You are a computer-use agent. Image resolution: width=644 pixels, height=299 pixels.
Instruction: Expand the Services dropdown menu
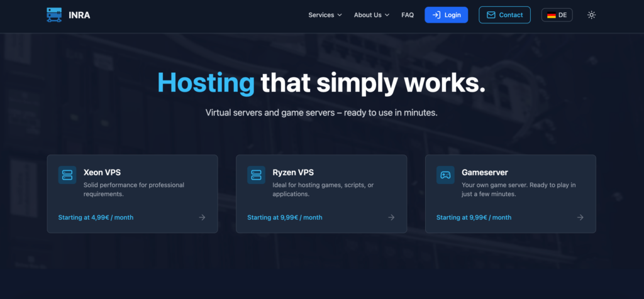(325, 15)
